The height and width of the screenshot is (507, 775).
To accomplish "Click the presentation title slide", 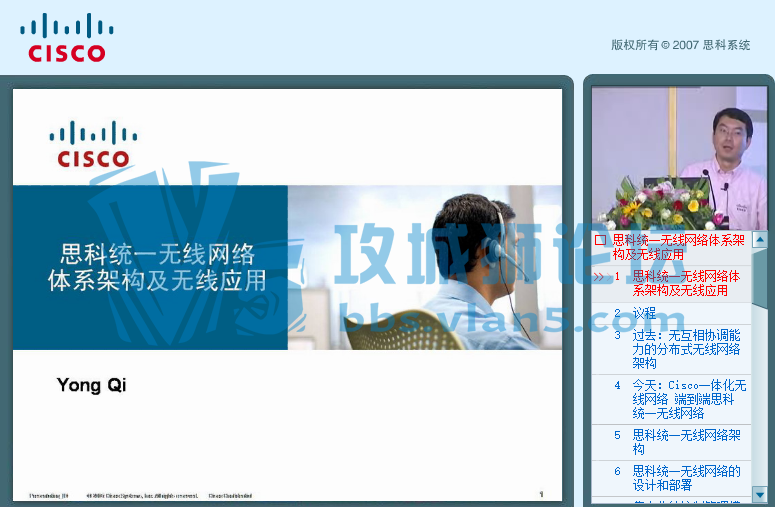I will (x=287, y=295).
